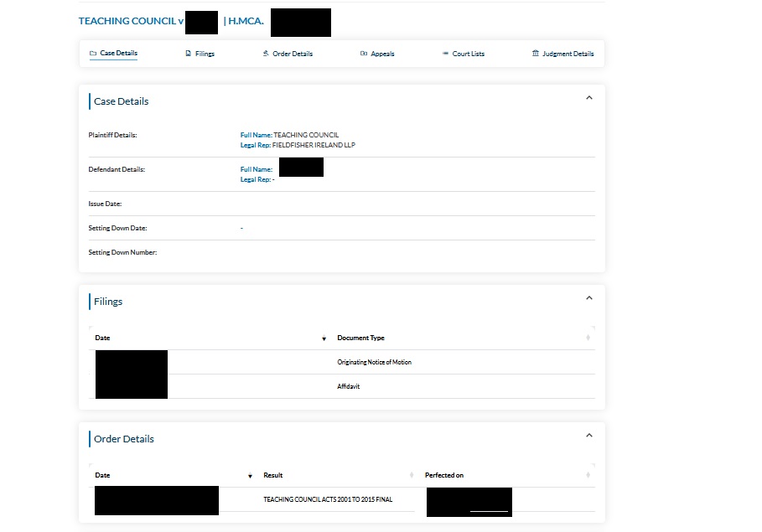
Task: Click the Setting Down Number label
Action: click(122, 253)
